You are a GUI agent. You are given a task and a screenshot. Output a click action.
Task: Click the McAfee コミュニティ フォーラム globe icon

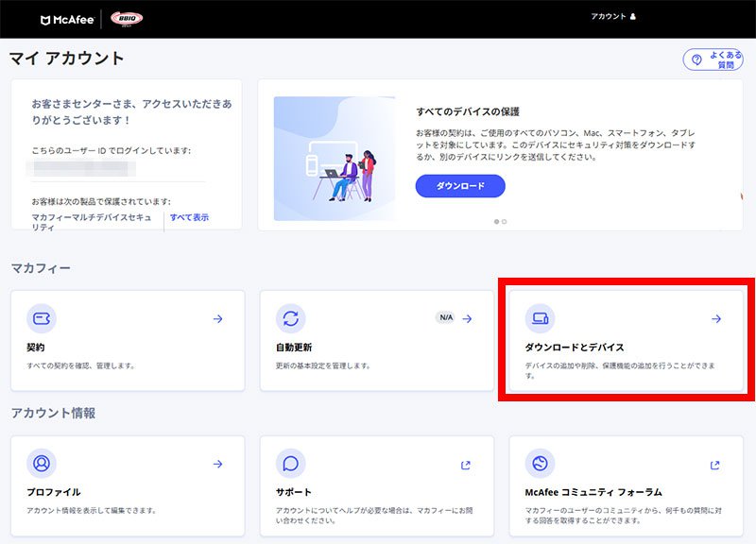(x=540, y=464)
